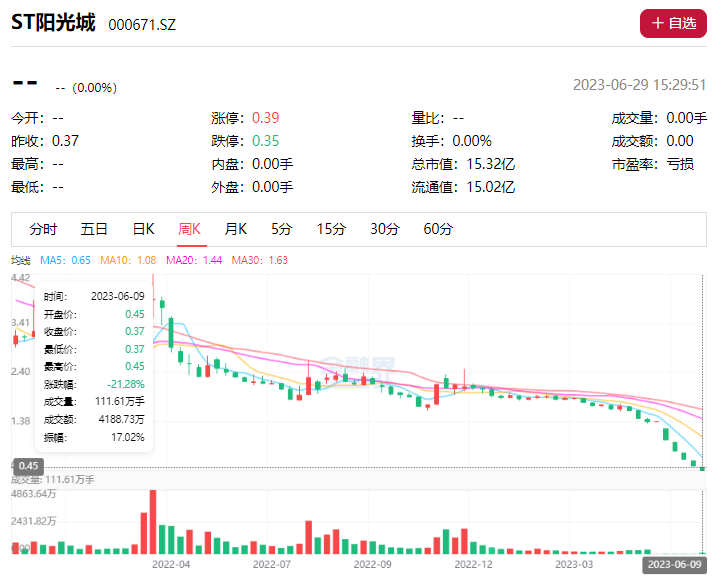Click the MA5: 0.65 indicator label

coord(65,260)
